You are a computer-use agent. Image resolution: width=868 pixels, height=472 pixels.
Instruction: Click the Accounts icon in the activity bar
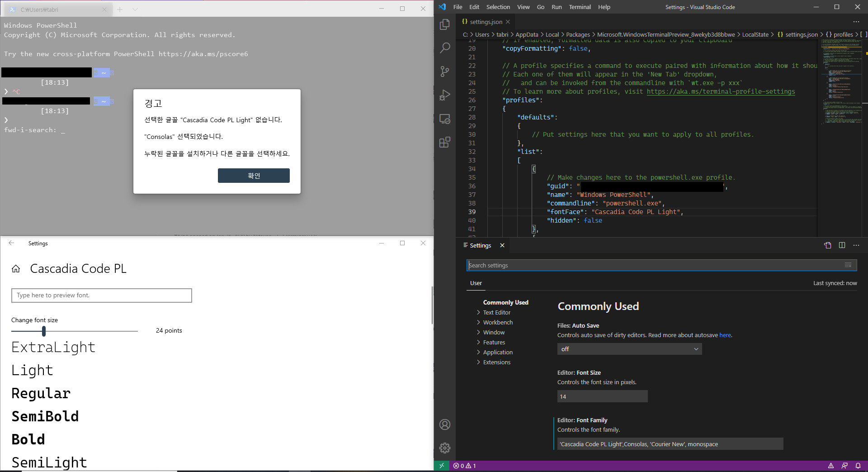[445, 424]
